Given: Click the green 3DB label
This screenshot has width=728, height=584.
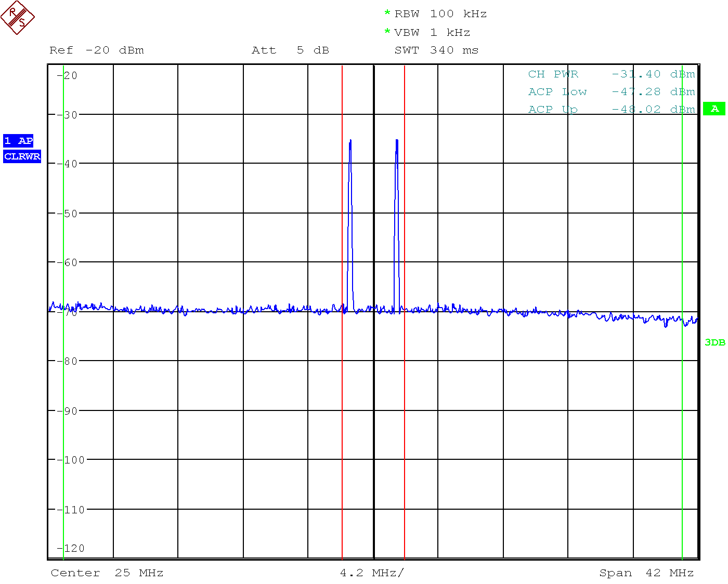Looking at the screenshot, I should (714, 342).
